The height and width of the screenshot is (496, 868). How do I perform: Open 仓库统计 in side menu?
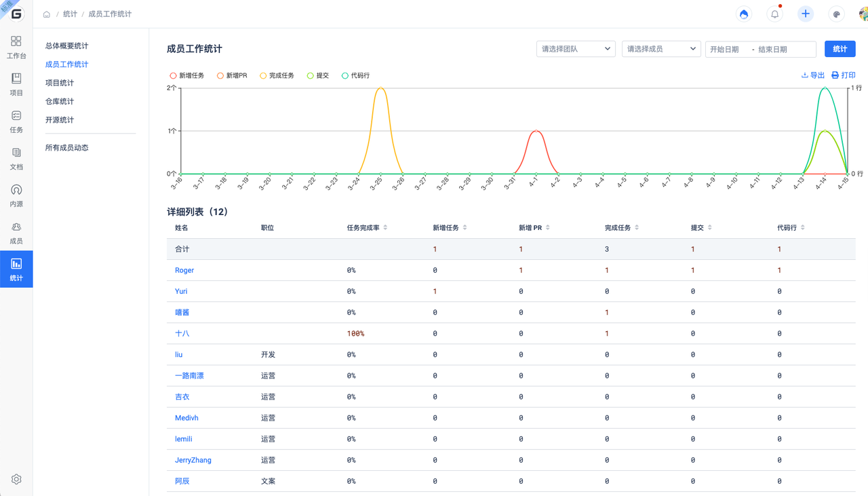click(x=60, y=101)
